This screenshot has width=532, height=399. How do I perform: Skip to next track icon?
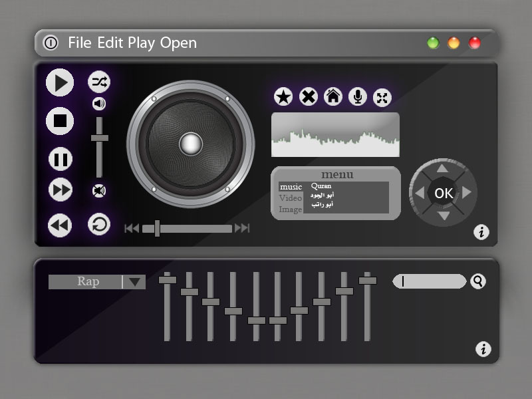[x=242, y=228]
